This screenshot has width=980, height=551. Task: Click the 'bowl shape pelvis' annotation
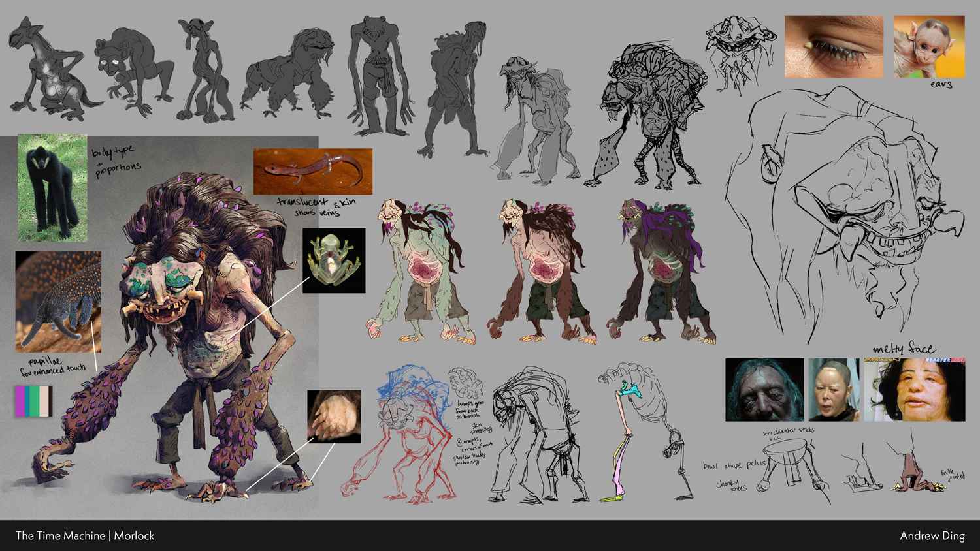[x=734, y=465]
